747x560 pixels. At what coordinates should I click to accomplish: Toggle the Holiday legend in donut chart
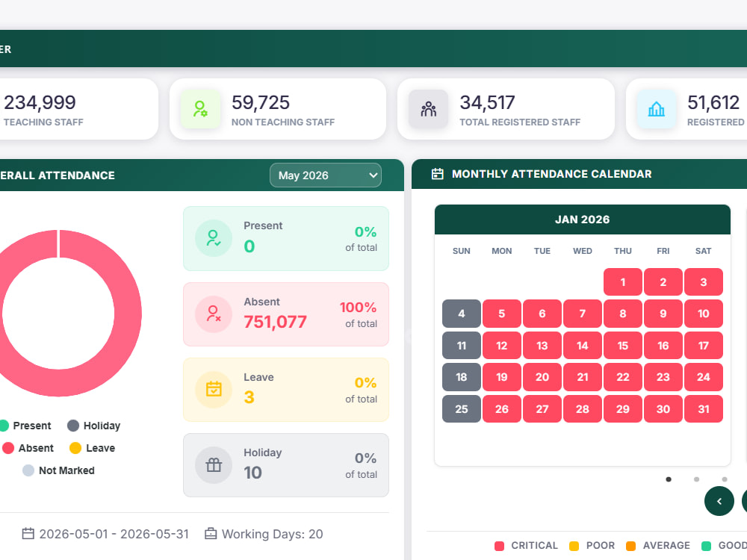pos(94,426)
